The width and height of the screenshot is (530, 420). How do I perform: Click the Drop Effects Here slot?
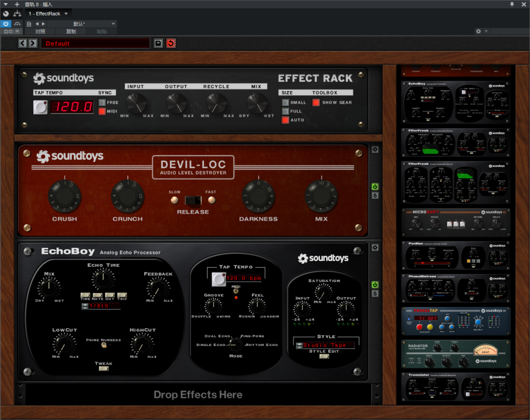198,394
